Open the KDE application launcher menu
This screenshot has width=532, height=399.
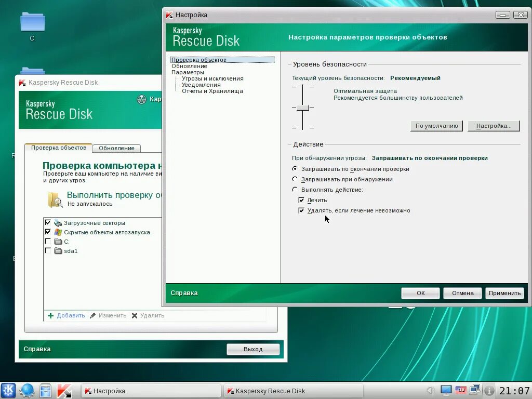8,391
